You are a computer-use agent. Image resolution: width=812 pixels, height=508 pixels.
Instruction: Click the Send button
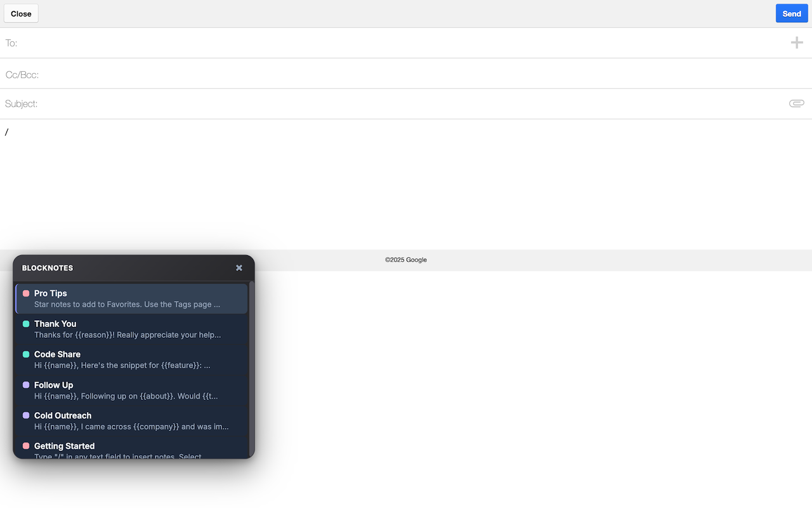pos(791,13)
